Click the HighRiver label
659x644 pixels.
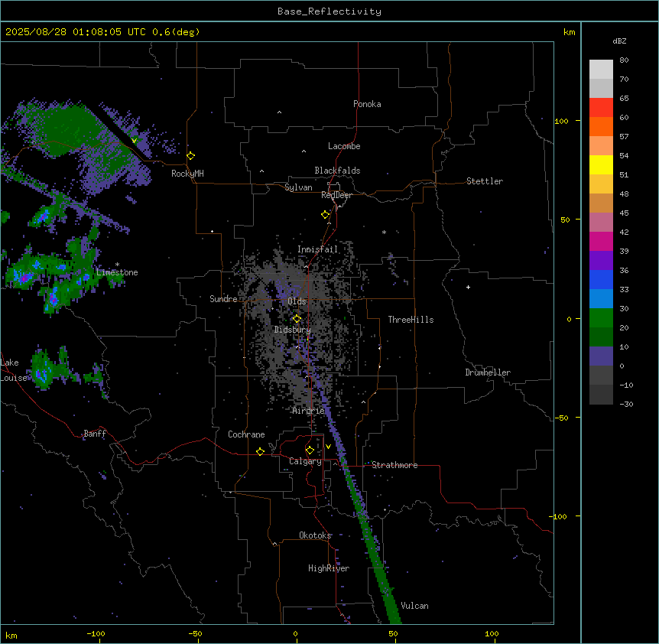pyautogui.click(x=329, y=568)
